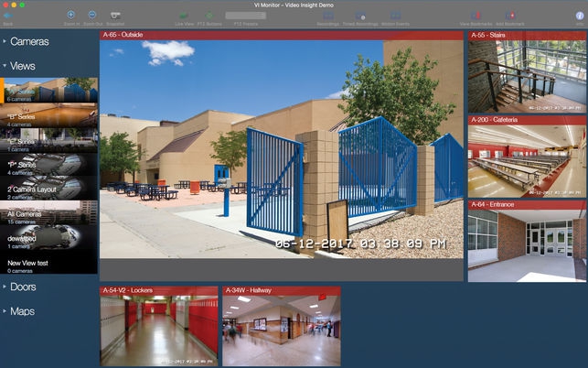
Task: Open the Info icon in toolbar
Action: [x=580, y=16]
